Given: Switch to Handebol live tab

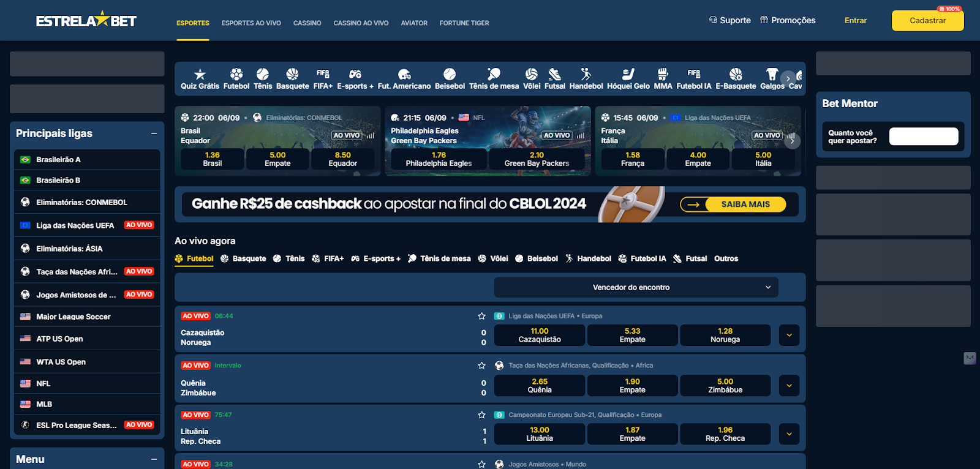Looking at the screenshot, I should tap(588, 258).
